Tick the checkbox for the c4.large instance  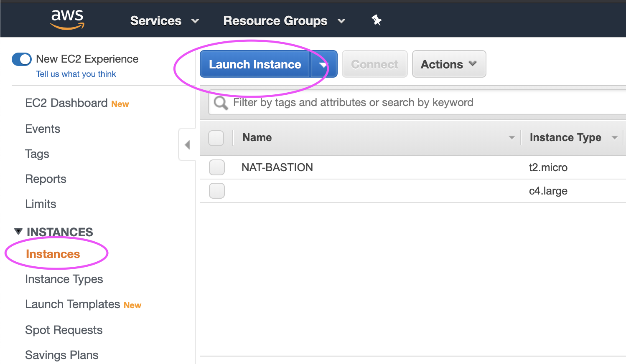(217, 191)
